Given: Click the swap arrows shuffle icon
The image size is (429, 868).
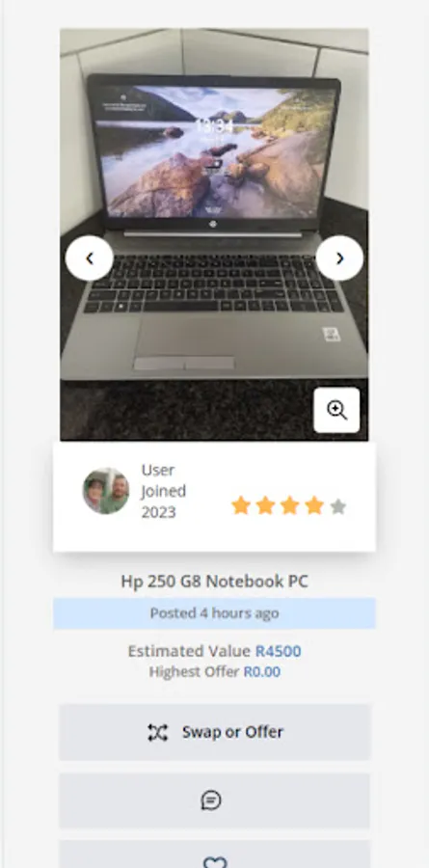Looking at the screenshot, I should pos(157,732).
